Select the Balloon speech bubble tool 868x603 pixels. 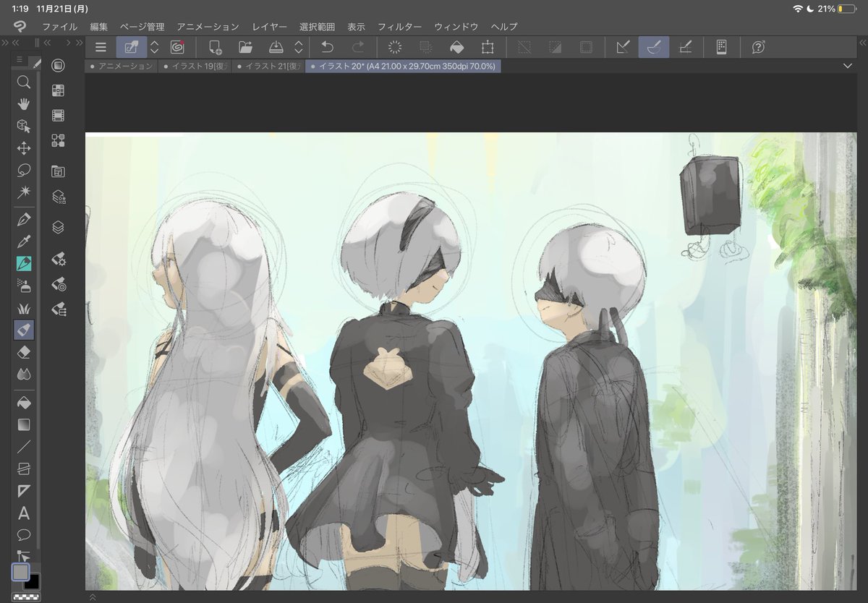click(x=24, y=535)
